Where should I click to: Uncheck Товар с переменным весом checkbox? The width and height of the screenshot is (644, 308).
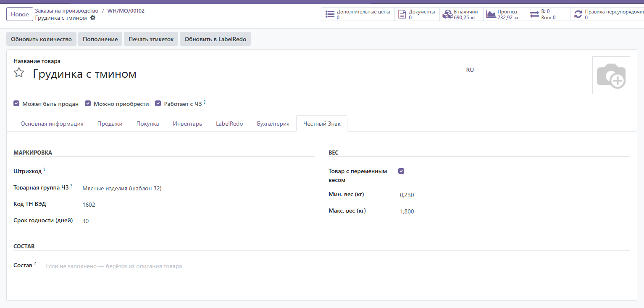click(401, 171)
